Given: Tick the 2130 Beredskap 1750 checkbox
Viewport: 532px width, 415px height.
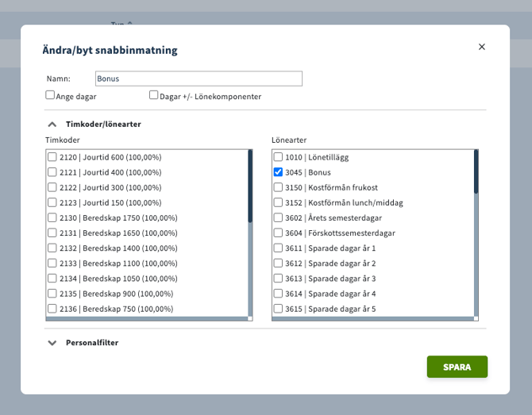Looking at the screenshot, I should point(52,217).
